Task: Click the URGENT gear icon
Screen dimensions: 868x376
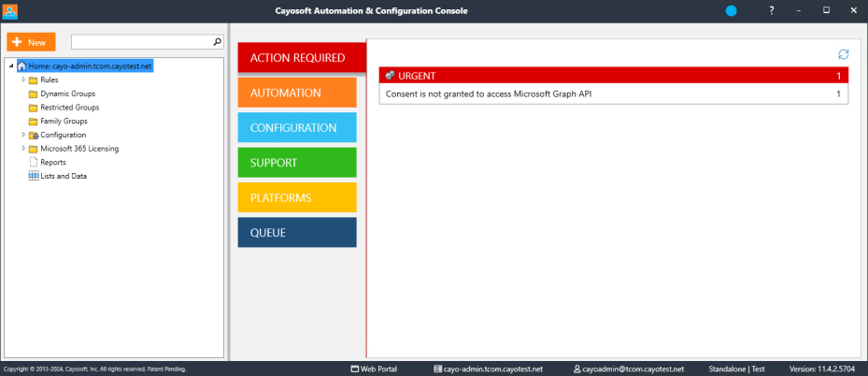Action: [x=390, y=76]
